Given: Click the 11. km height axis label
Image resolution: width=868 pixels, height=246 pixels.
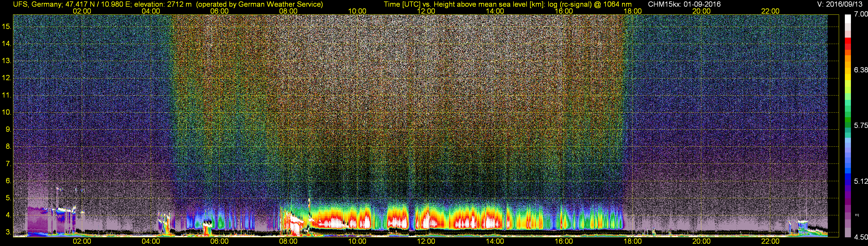Looking at the screenshot, I should 7,96.
